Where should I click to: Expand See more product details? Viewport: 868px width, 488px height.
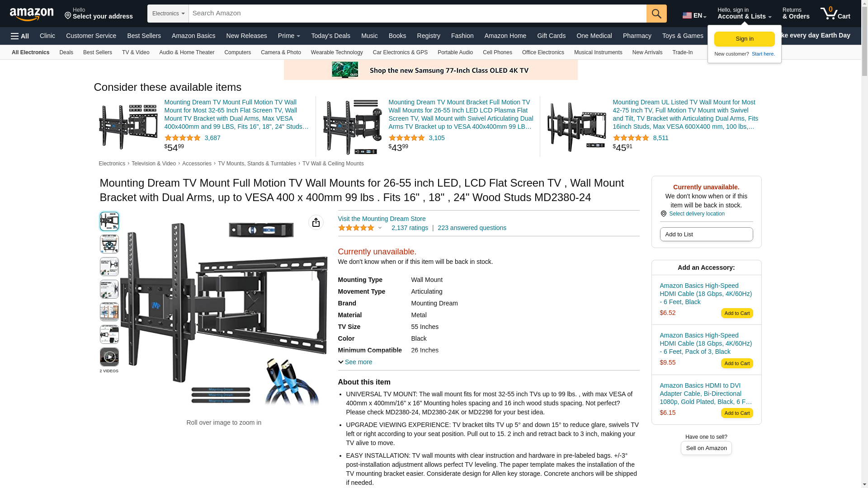[x=355, y=362]
